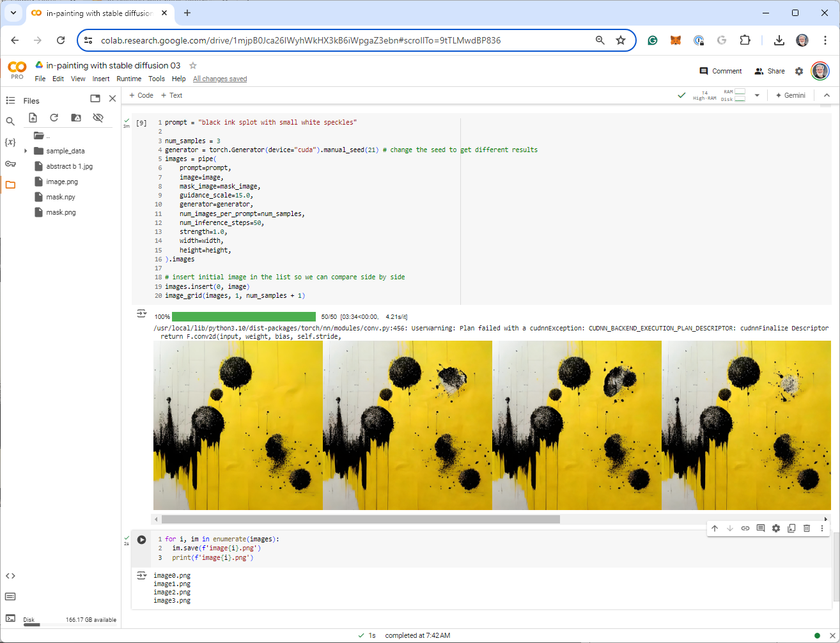Screen dimensions: 840x643
Task: Toggle show hidden files eye icon
Action: click(98, 118)
